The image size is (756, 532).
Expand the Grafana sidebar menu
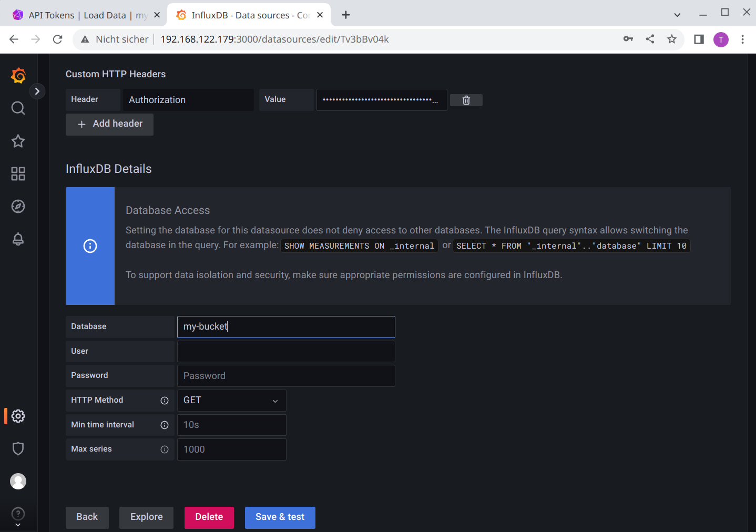click(x=37, y=91)
